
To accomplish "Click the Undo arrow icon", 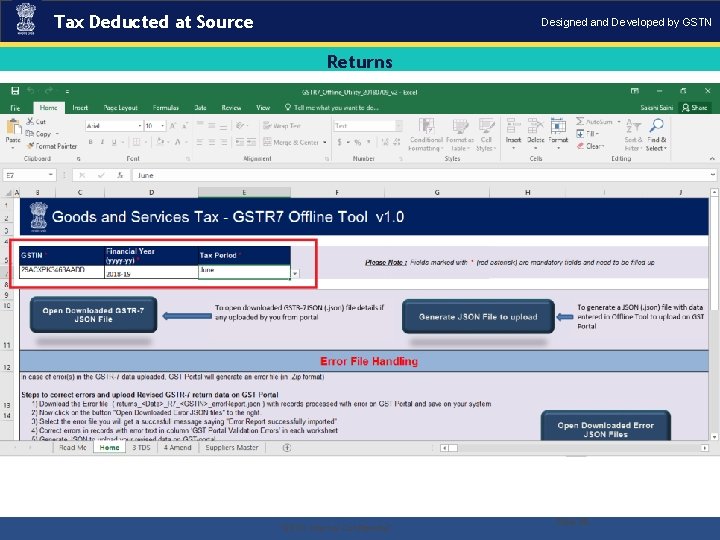I will click(31, 91).
